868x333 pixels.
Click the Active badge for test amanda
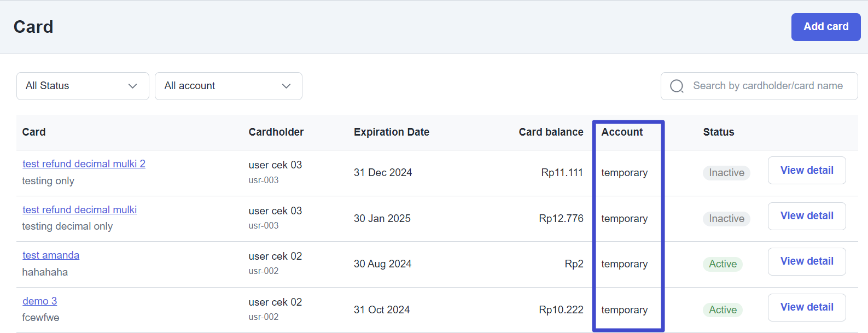pos(723,264)
